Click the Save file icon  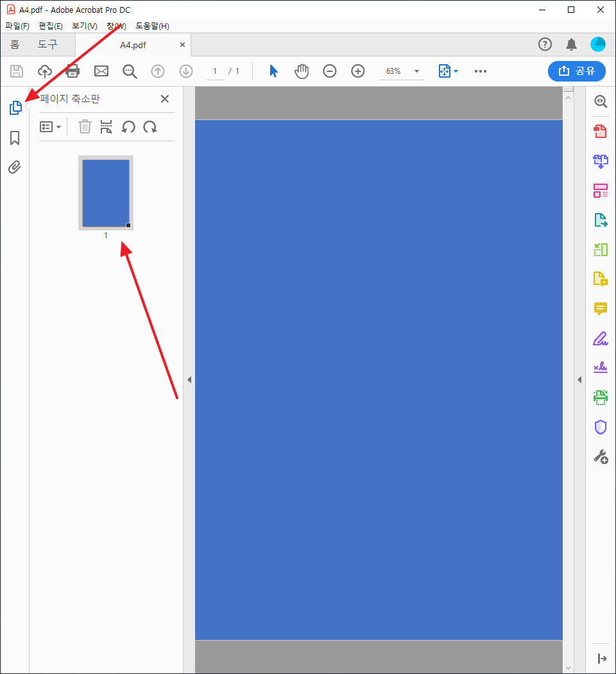[x=16, y=71]
